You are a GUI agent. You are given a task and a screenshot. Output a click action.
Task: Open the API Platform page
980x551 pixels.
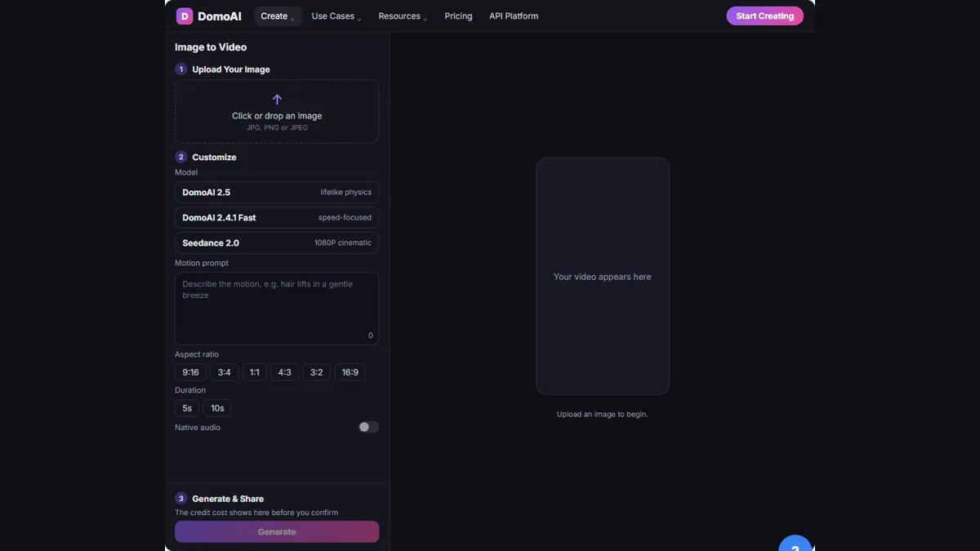514,16
